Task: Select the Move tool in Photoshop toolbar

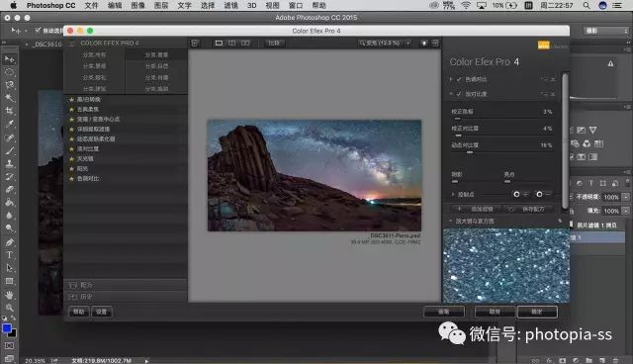Action: tap(9, 59)
